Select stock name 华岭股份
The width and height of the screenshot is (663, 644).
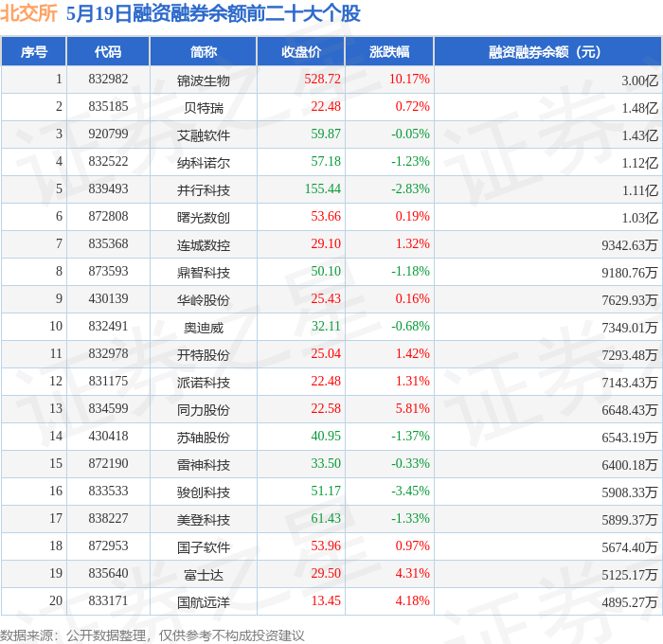click(x=204, y=300)
